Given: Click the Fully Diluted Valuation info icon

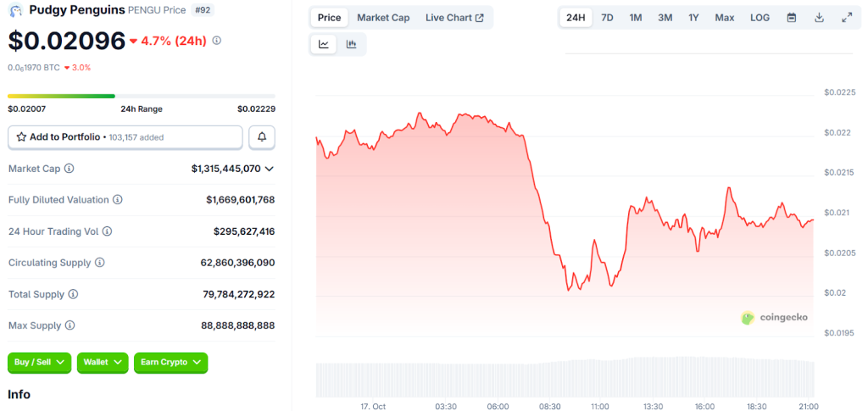Looking at the screenshot, I should click(x=118, y=200).
